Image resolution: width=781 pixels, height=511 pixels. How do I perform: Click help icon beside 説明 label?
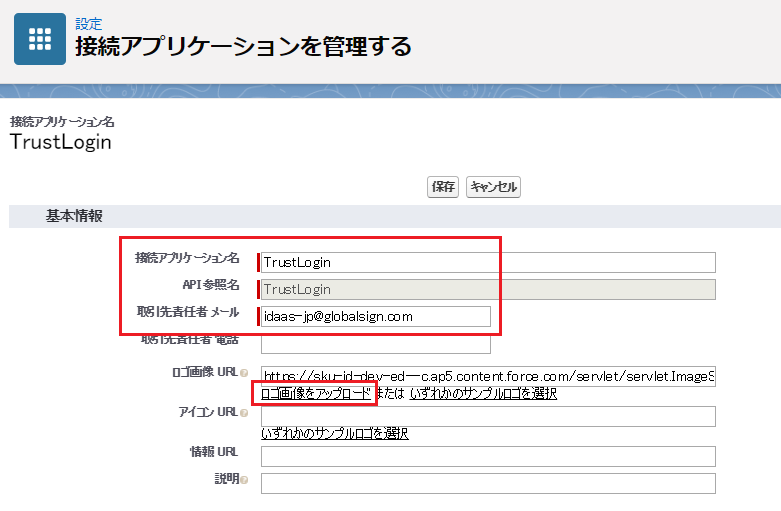click(x=244, y=480)
